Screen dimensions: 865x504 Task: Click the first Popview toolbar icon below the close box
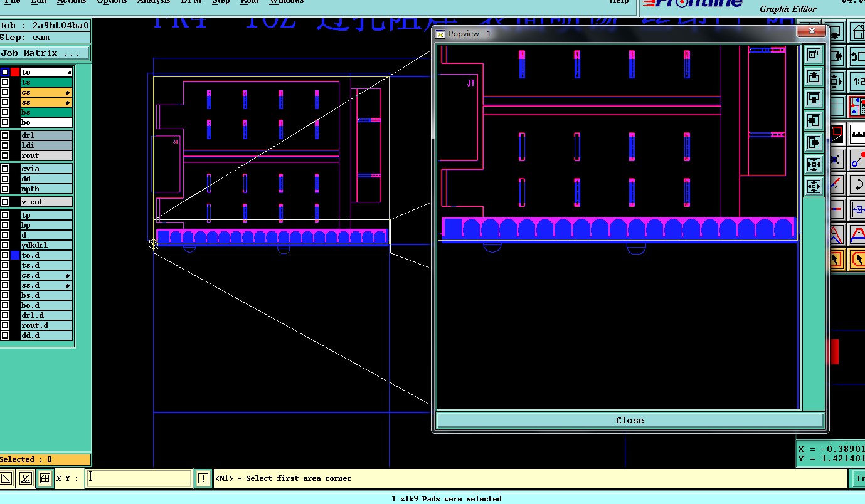pos(814,55)
